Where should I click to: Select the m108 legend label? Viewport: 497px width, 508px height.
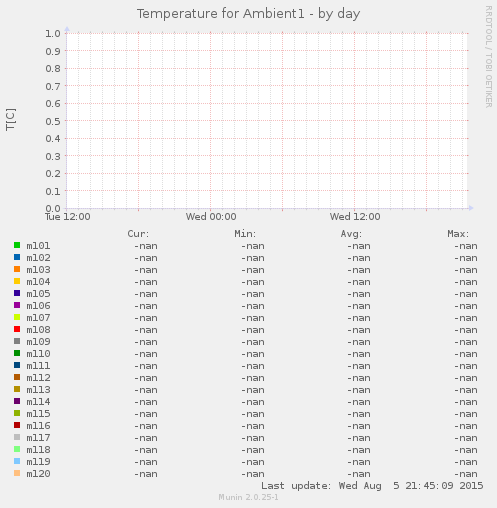click(x=38, y=330)
